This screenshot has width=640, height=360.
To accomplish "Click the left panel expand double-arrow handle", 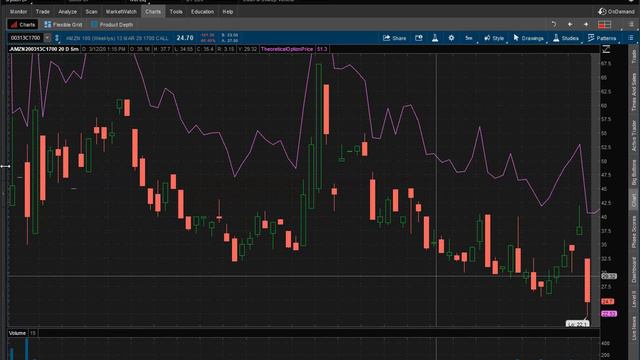I will click(x=5, y=166).
